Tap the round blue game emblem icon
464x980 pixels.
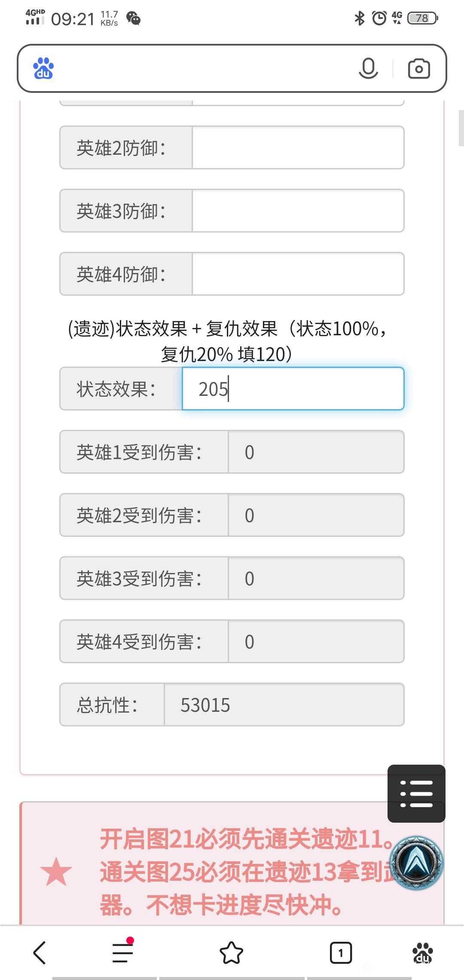[416, 863]
